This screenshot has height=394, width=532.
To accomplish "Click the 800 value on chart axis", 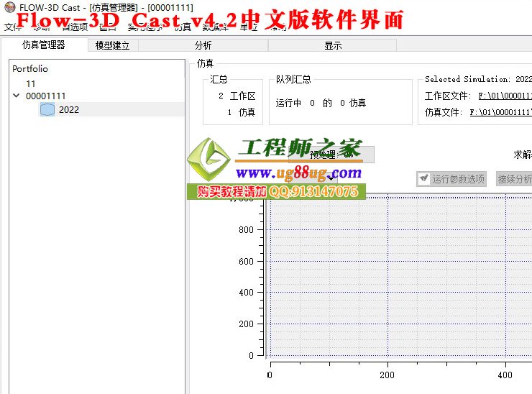I will click(x=246, y=230).
